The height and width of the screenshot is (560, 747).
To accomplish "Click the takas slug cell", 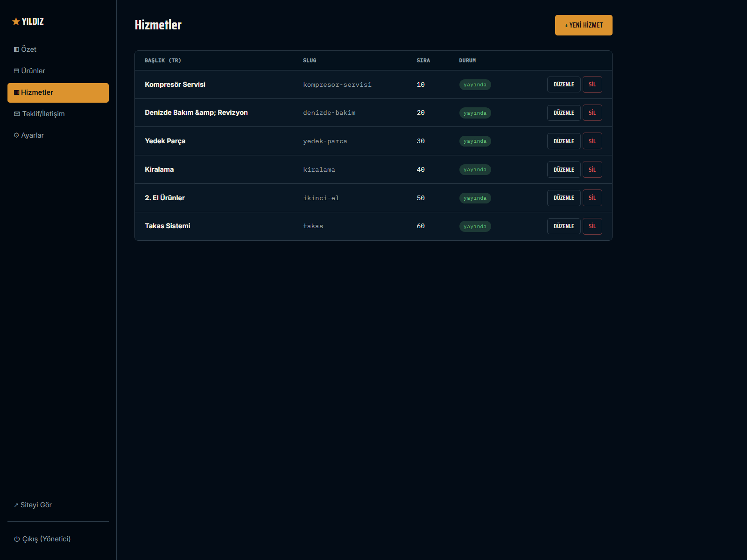I will 313,226.
